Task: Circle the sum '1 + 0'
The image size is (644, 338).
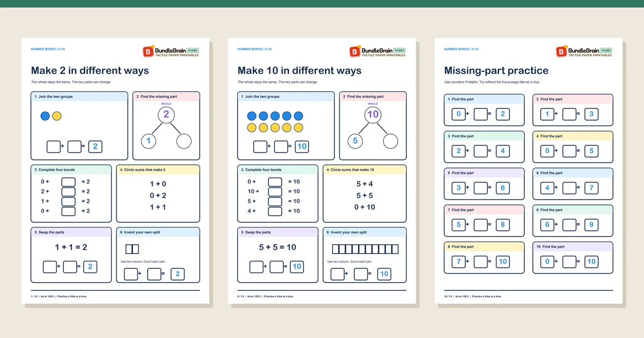Action: (x=158, y=184)
